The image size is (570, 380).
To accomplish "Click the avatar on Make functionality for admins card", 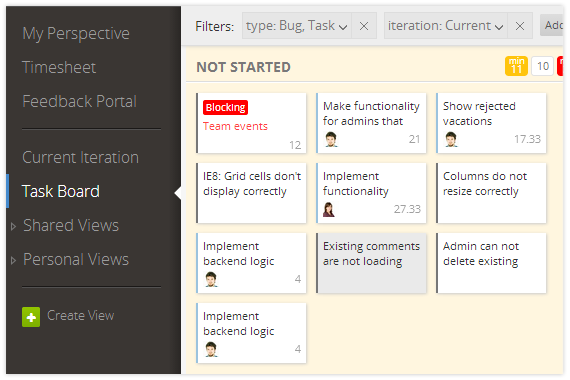I will (331, 139).
